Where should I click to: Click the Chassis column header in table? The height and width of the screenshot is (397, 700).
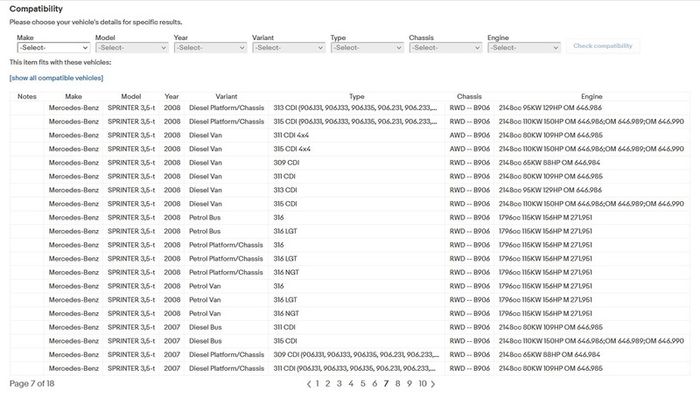pos(469,96)
